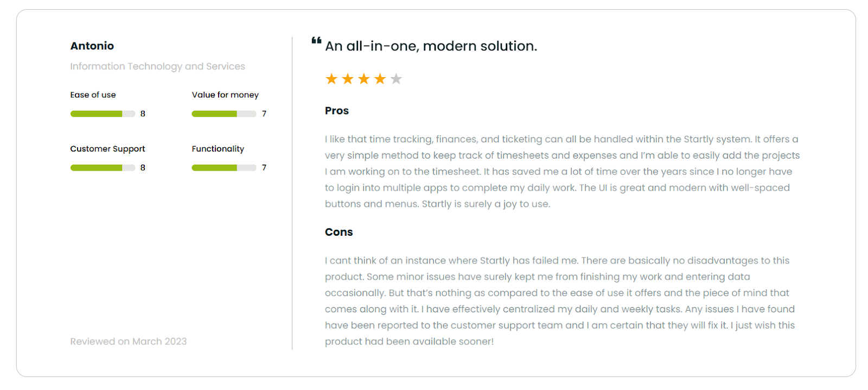Select the fourth gold rating star
Viewport: 868px width, 390px height.
(380, 79)
